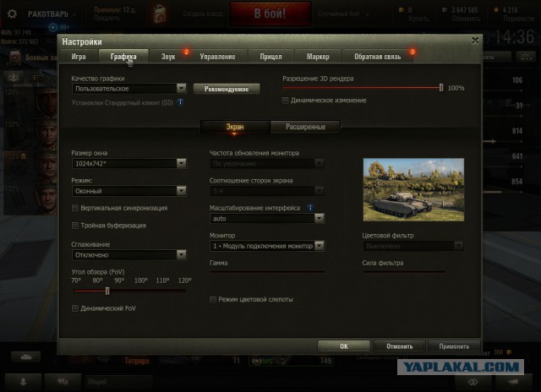Open Размер окна dropdown

point(129,163)
